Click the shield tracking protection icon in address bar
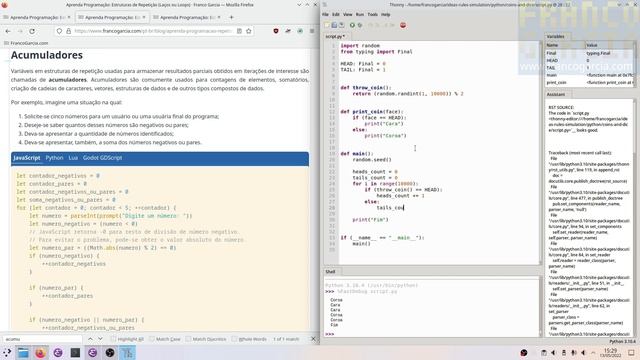 (60, 31)
